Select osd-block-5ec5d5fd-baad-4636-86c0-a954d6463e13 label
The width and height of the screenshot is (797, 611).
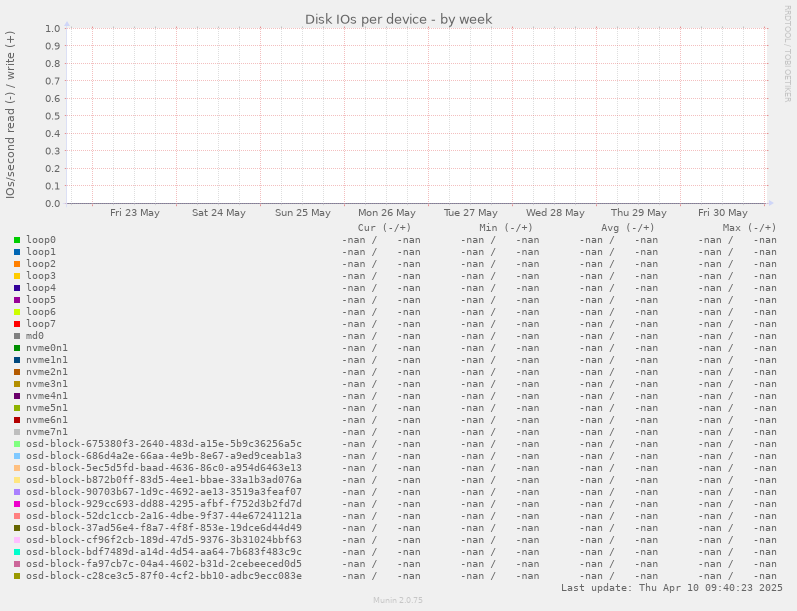coord(164,468)
